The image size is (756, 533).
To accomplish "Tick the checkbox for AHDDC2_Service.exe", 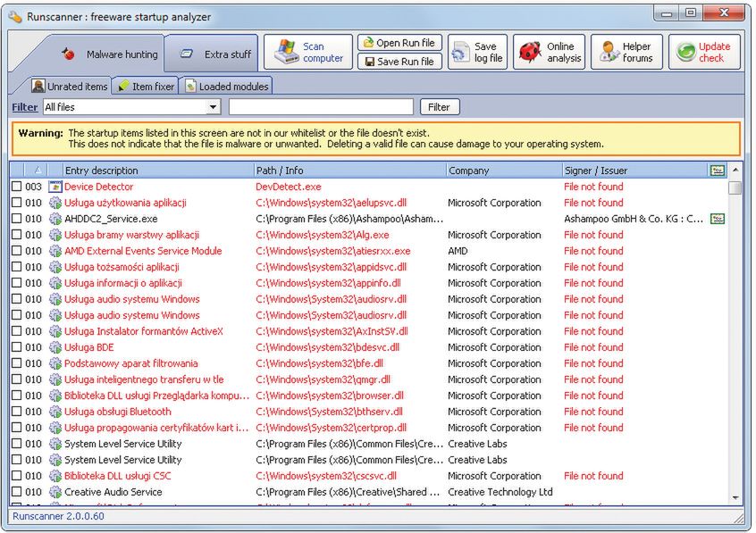I will (x=17, y=219).
